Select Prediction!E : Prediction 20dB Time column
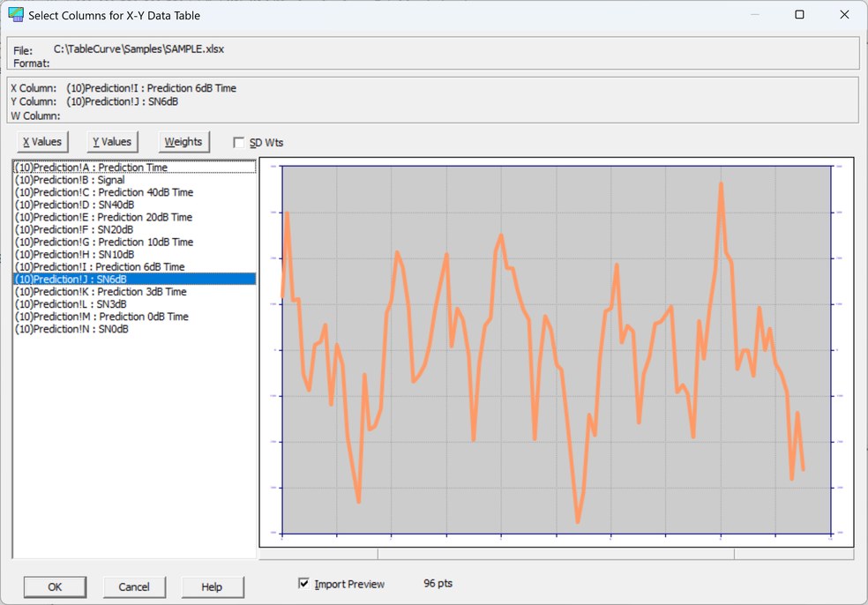The height and width of the screenshot is (605, 868). 134,217
